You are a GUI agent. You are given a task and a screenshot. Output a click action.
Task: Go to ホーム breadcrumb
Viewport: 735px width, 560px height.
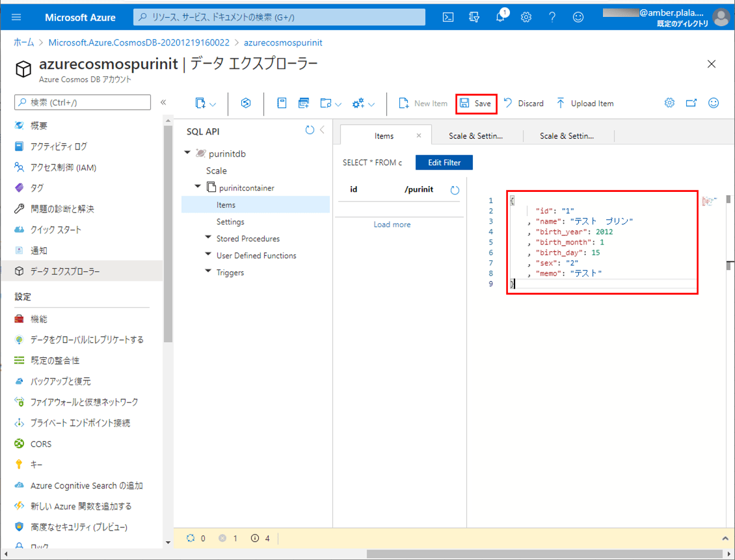[24, 43]
